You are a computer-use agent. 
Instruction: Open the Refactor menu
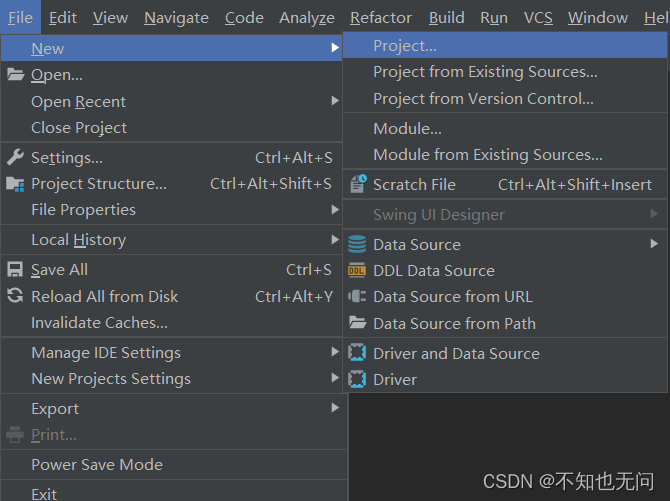click(380, 17)
